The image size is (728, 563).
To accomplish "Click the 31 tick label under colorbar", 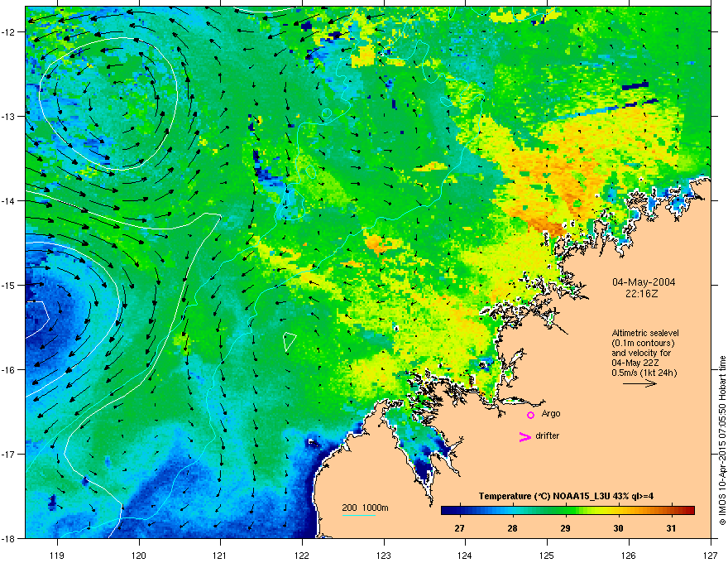I will tap(671, 528).
